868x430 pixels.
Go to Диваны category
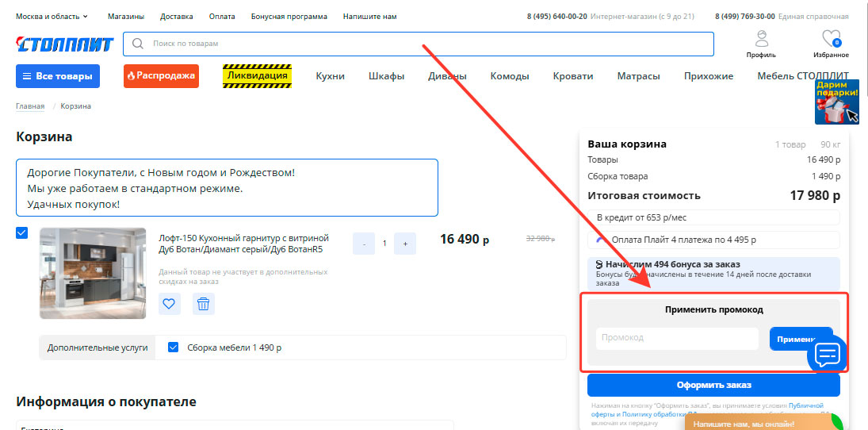tap(447, 76)
